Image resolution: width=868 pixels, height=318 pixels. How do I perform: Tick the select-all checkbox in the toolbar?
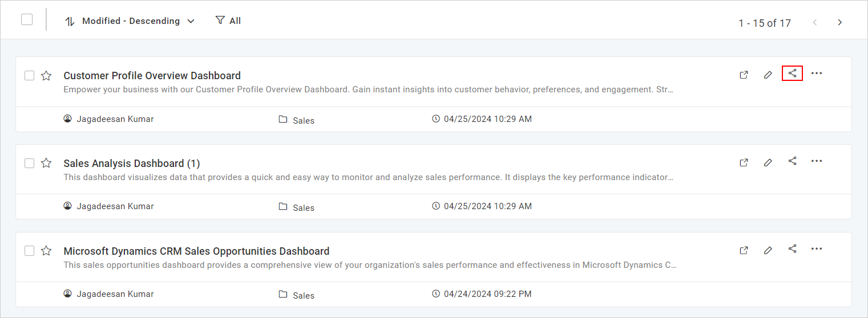pos(27,20)
